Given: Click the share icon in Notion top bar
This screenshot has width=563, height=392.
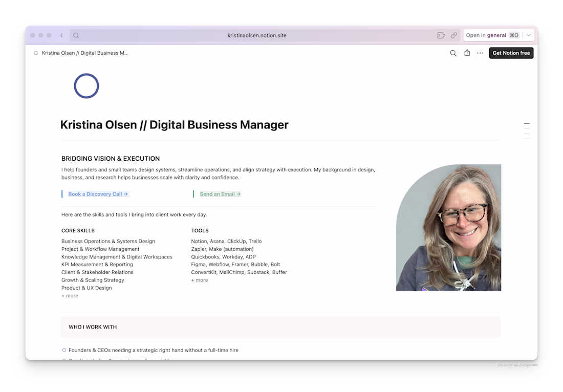Looking at the screenshot, I should point(467,53).
